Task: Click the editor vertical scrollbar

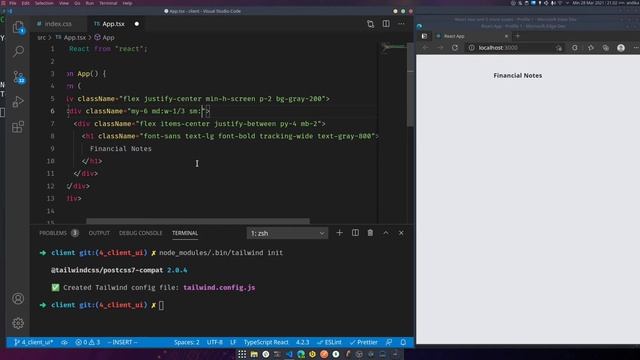Action: coord(410,84)
